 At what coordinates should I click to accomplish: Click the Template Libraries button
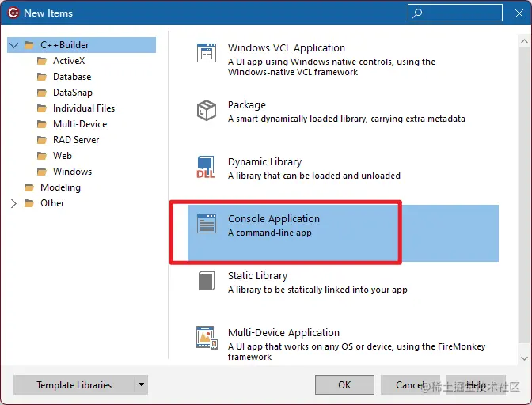(x=74, y=384)
